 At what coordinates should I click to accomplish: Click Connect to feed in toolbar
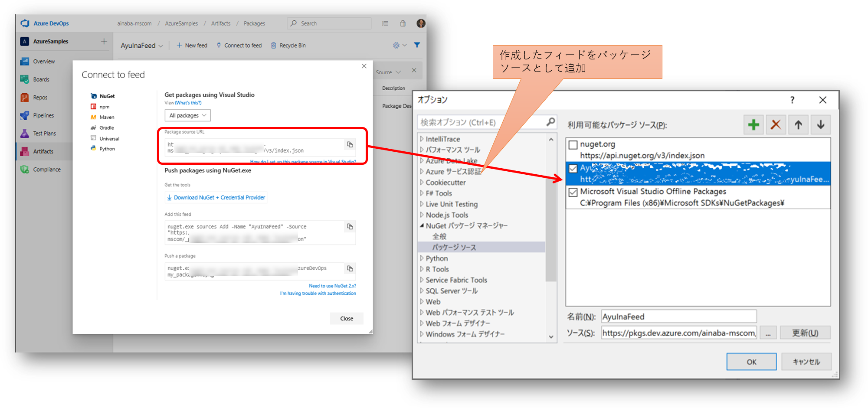pos(239,46)
